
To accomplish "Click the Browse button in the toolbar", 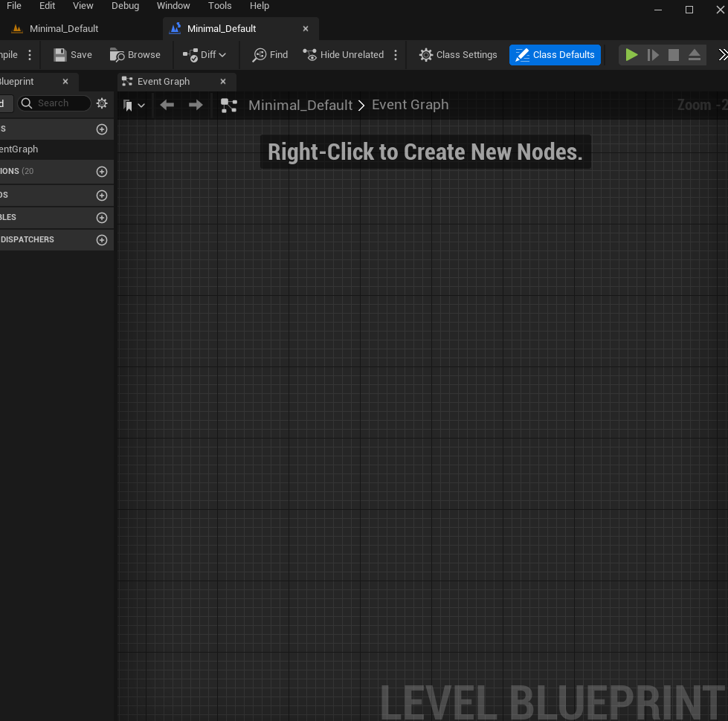I will 135,55.
